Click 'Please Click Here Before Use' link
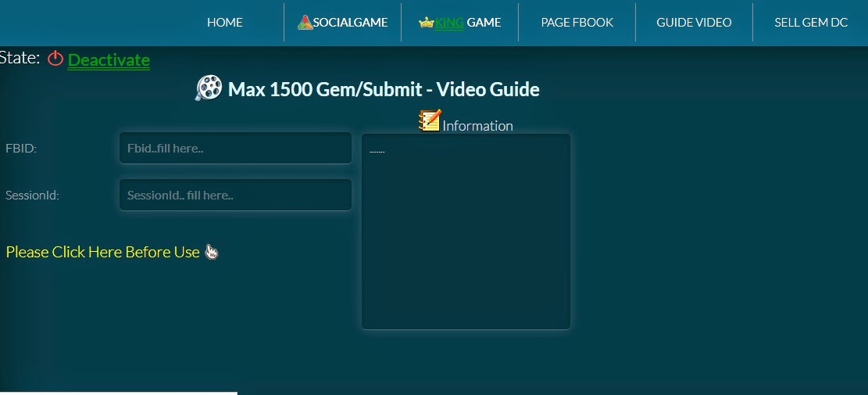The height and width of the screenshot is (395, 868). (x=102, y=252)
